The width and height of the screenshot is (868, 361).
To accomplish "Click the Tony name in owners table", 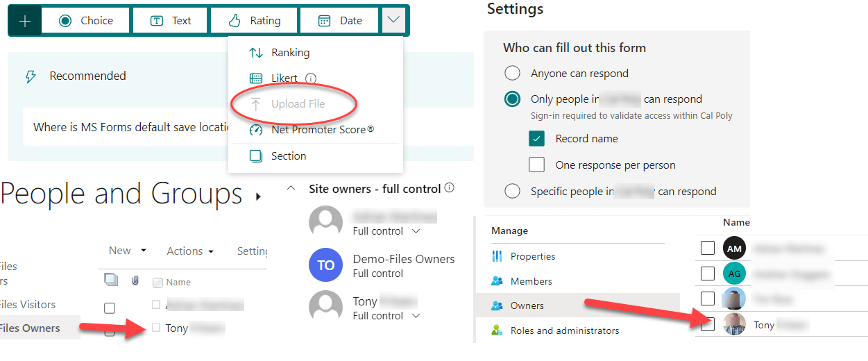I will coord(764,325).
